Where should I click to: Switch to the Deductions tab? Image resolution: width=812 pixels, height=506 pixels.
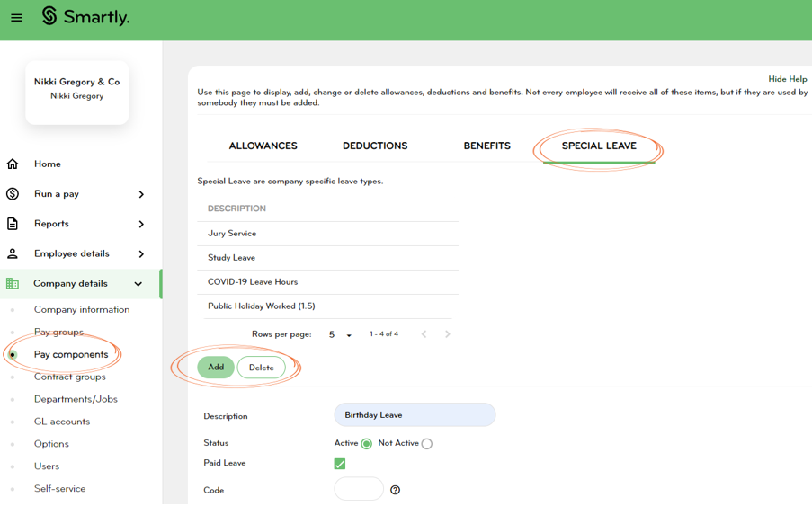point(375,146)
